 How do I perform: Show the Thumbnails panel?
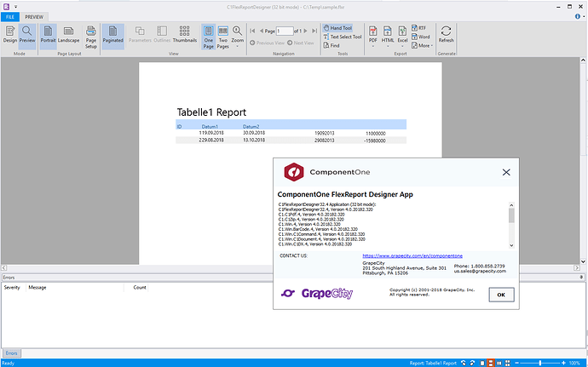pos(185,35)
